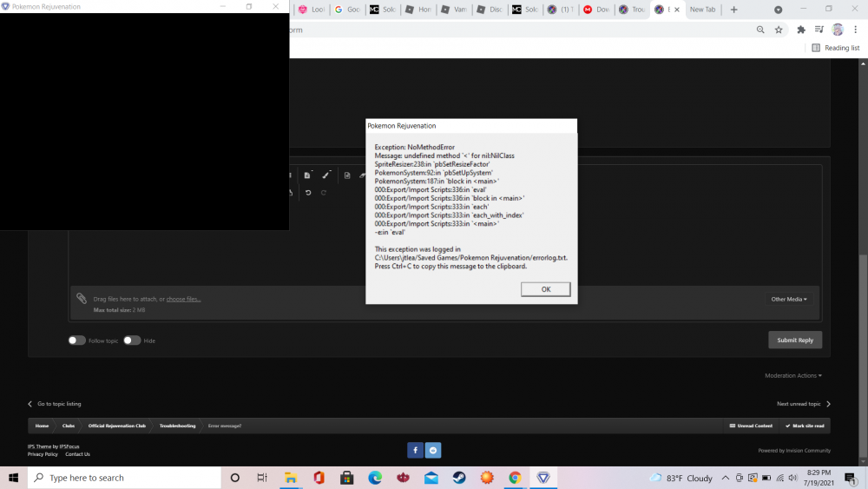Click the paste-as-text document icon in the editor toolbar
The height and width of the screenshot is (489, 868).
click(307, 175)
